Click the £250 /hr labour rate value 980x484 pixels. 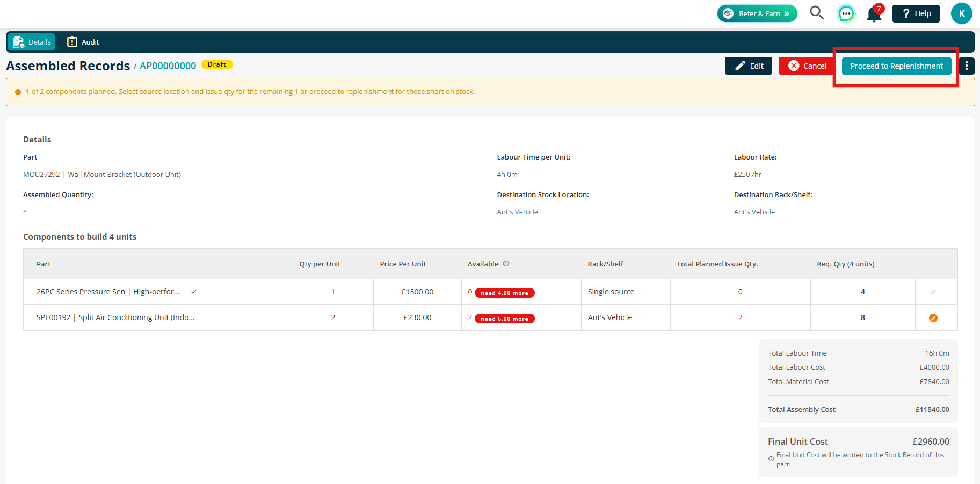point(747,174)
